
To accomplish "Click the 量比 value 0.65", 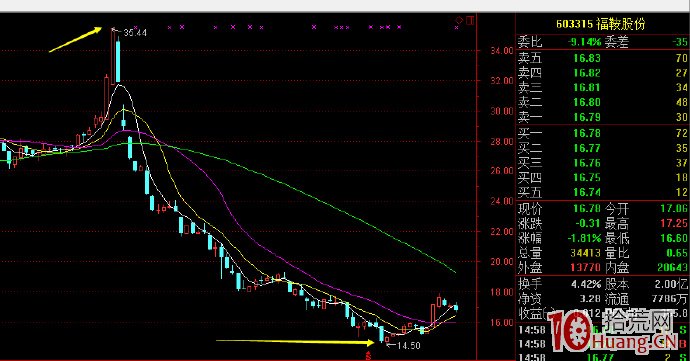I will [x=677, y=253].
